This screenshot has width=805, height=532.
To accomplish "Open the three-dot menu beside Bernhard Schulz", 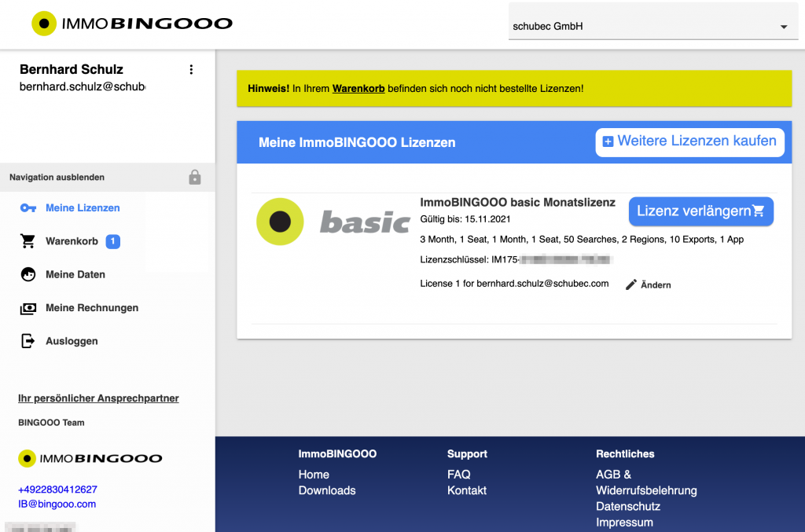I will [191, 69].
